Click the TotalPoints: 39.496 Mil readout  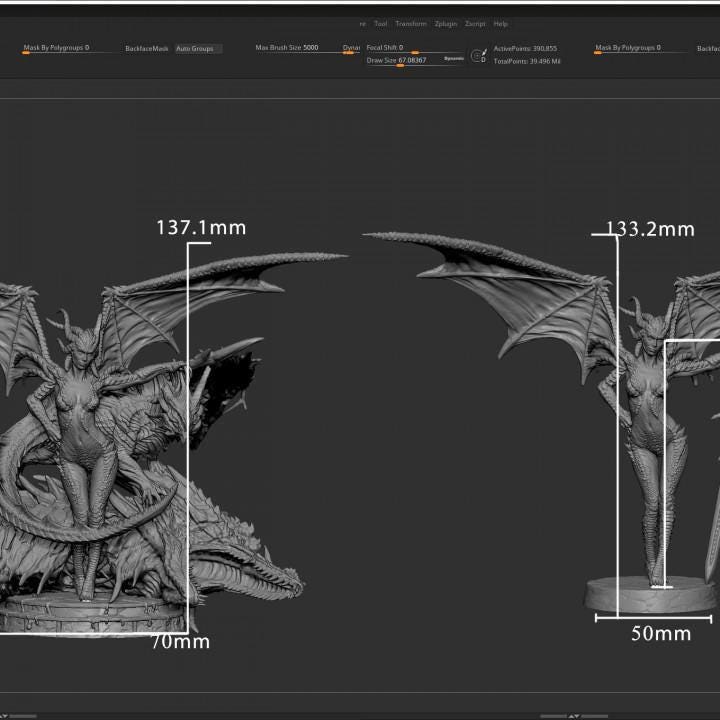[527, 61]
